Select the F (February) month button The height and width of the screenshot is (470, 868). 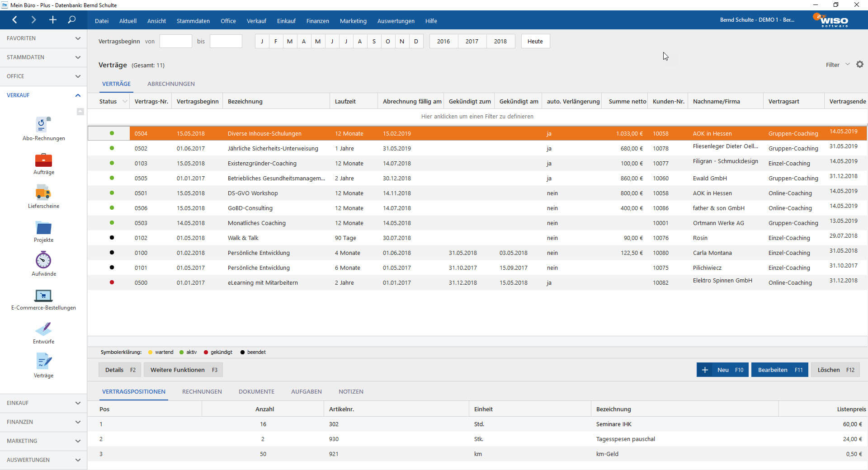[x=276, y=41]
